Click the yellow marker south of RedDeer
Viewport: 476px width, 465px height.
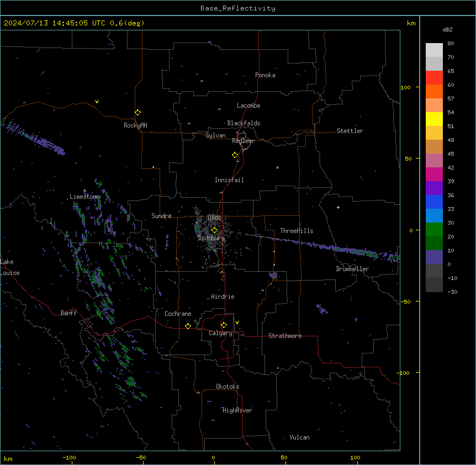tap(235, 155)
